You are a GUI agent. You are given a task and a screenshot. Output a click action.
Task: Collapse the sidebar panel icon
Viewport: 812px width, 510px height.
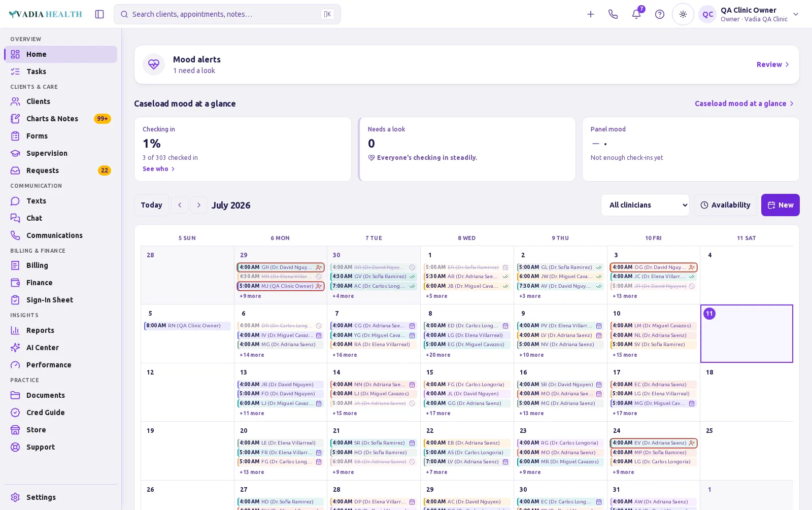pos(99,14)
